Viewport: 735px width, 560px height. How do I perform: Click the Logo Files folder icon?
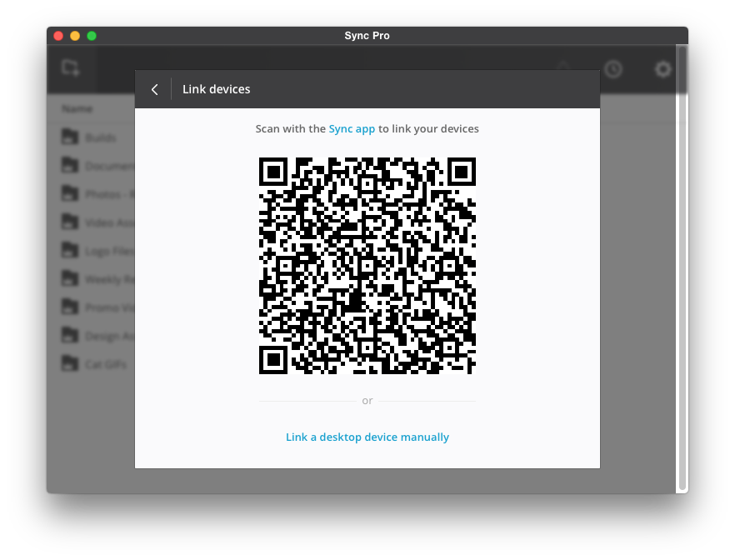pyautogui.click(x=70, y=250)
